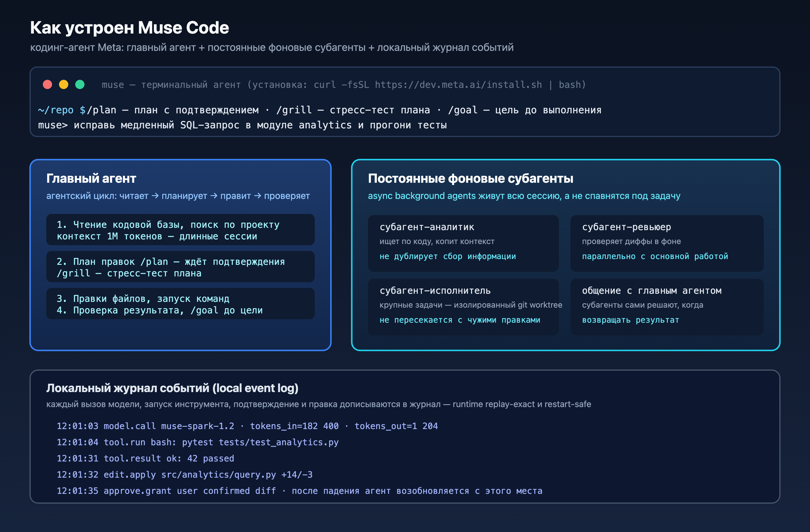
Task: Click the green terminal window dot
Action: tap(80, 84)
